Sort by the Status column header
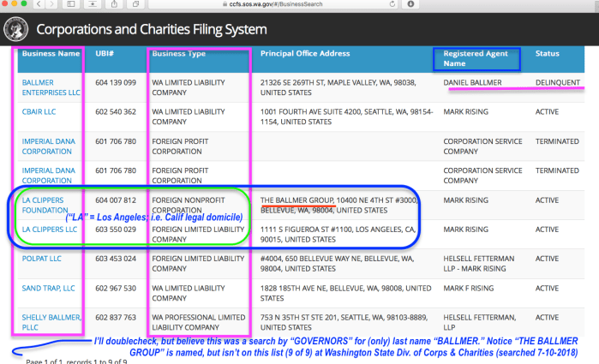The height and width of the screenshot is (364, 599). tap(547, 54)
